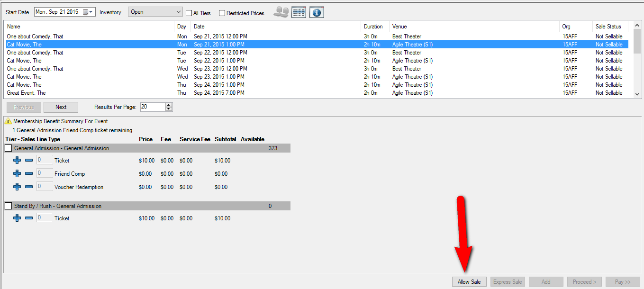644x289 pixels.
Task: Remove one General Admission Ticket with minus
Action: point(29,161)
